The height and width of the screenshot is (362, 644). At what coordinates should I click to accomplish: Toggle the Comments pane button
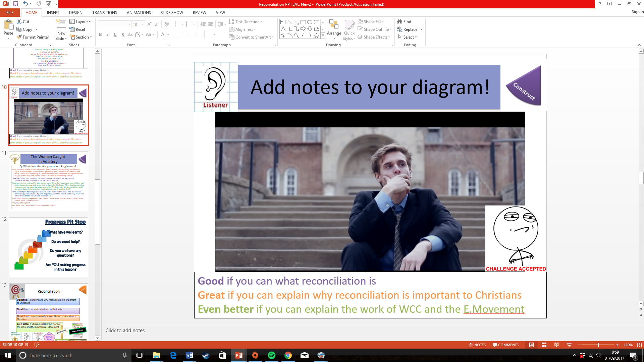(x=505, y=345)
